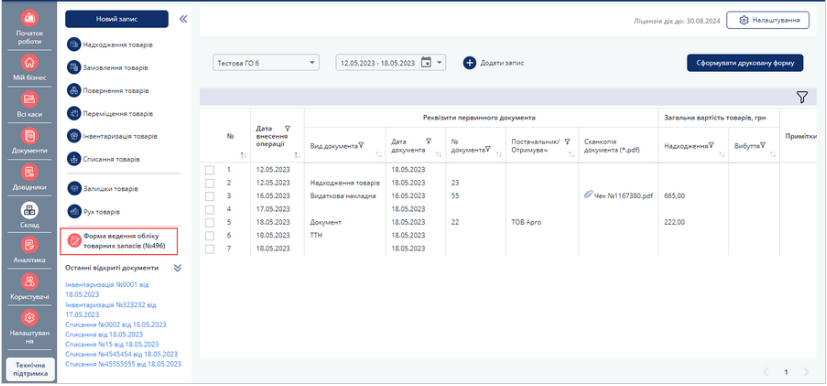The image size is (827, 386).
Task: Open link Списання №0002 від 18.05.2023
Action: tap(116, 324)
